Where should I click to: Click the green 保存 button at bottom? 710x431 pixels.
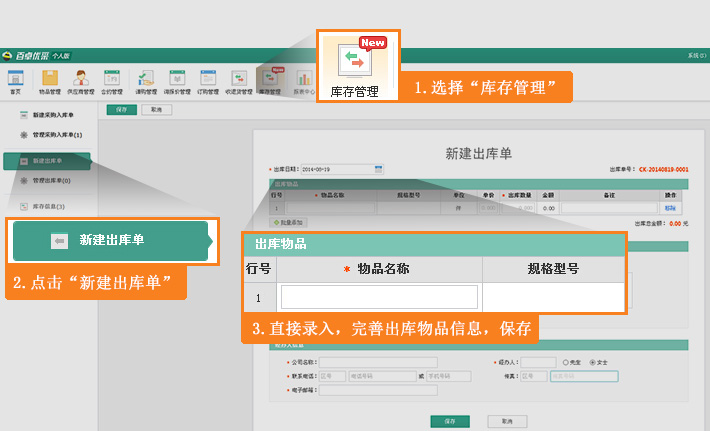click(x=450, y=421)
